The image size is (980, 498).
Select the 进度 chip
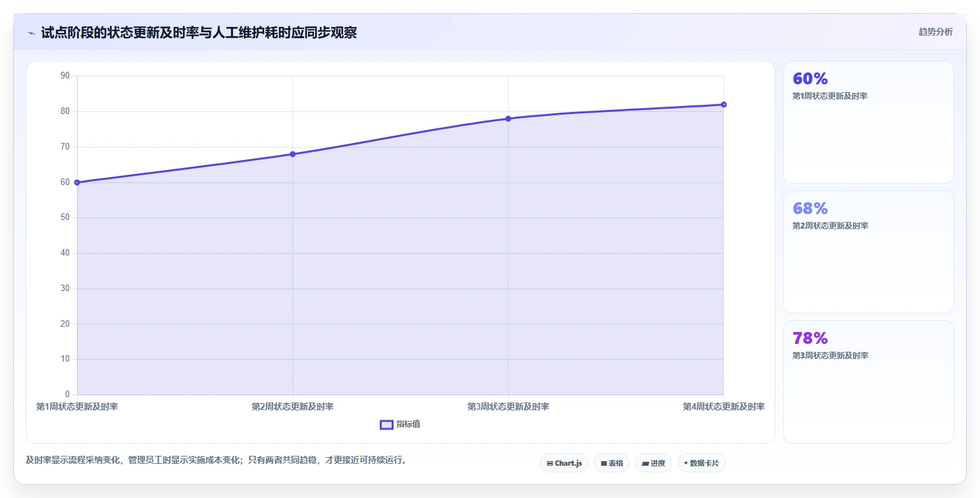click(653, 463)
